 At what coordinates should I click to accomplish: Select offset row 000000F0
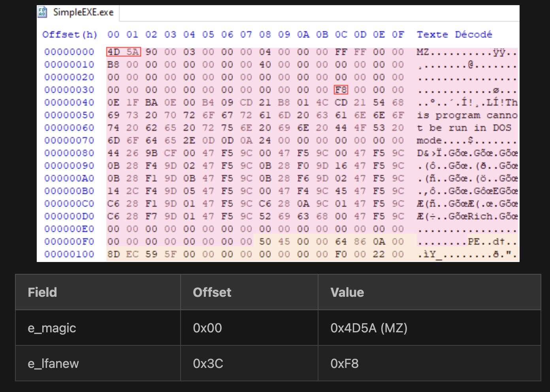[x=69, y=242]
